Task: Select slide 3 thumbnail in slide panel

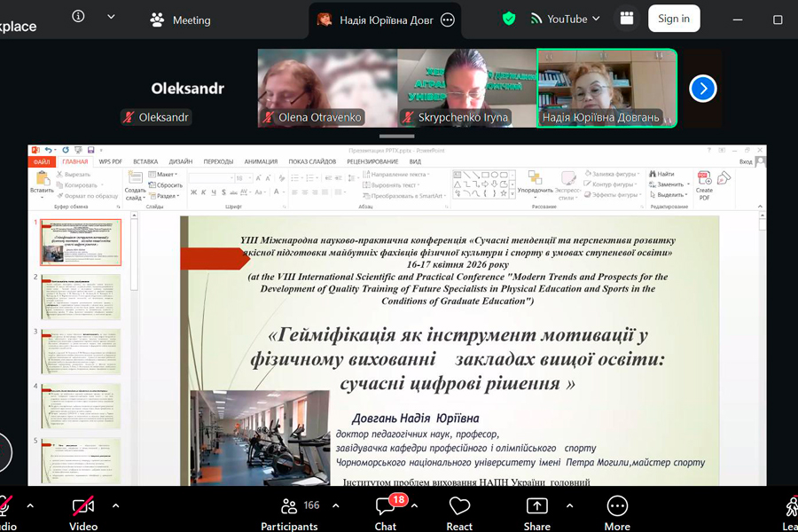Action: click(81, 352)
